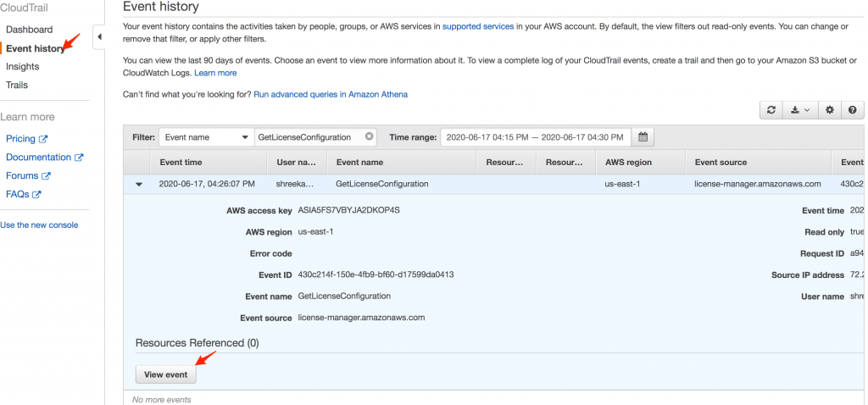The height and width of the screenshot is (405, 868).
Task: Collapse the sidebar with the left triangle
Action: 99,37
